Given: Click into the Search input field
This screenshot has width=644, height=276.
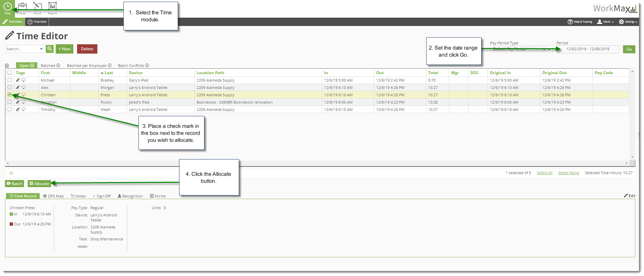Looking at the screenshot, I should pyautogui.click(x=22, y=49).
